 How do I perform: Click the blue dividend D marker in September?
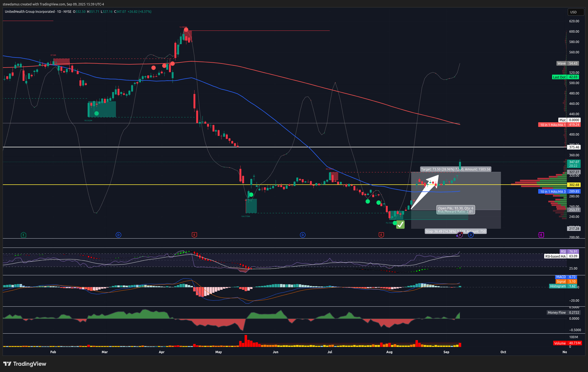471,235
